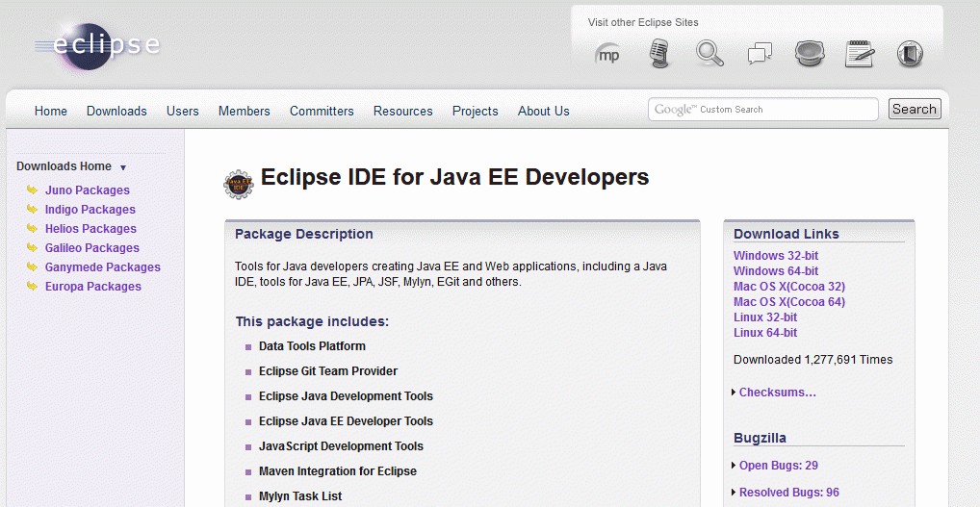The width and height of the screenshot is (980, 507).
Task: Click the Downloads Home sidebar heading
Action: point(64,166)
